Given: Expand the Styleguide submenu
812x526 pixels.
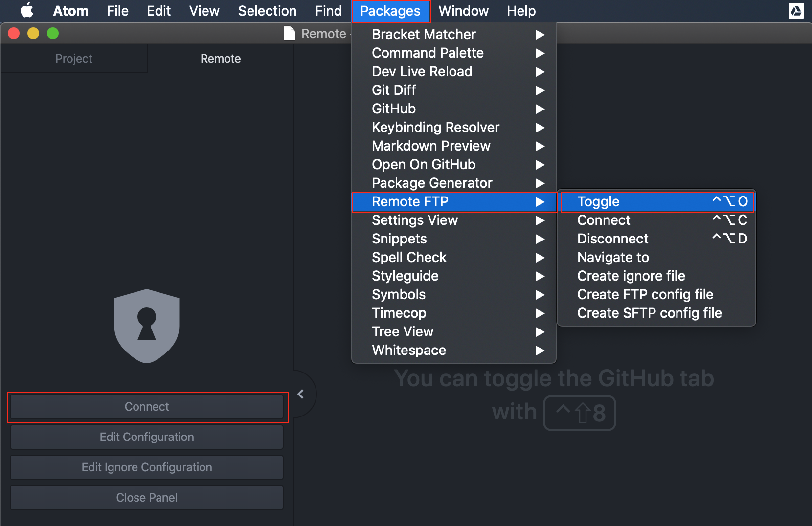Looking at the screenshot, I should pyautogui.click(x=454, y=276).
